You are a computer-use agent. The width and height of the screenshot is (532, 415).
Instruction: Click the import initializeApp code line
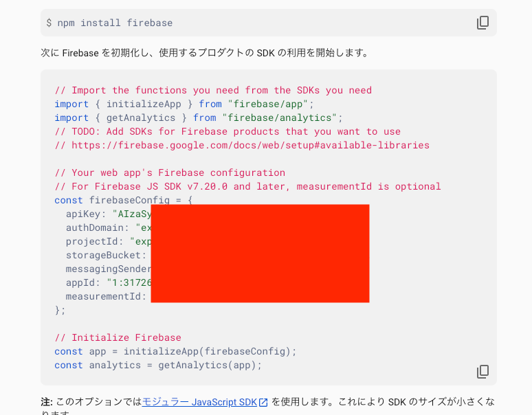point(184,104)
